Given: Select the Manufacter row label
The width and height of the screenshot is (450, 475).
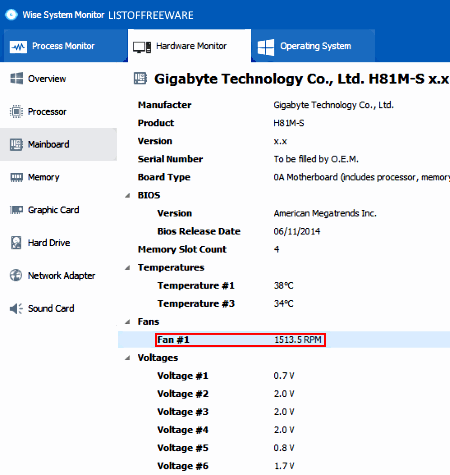Looking at the screenshot, I should pos(165,105).
